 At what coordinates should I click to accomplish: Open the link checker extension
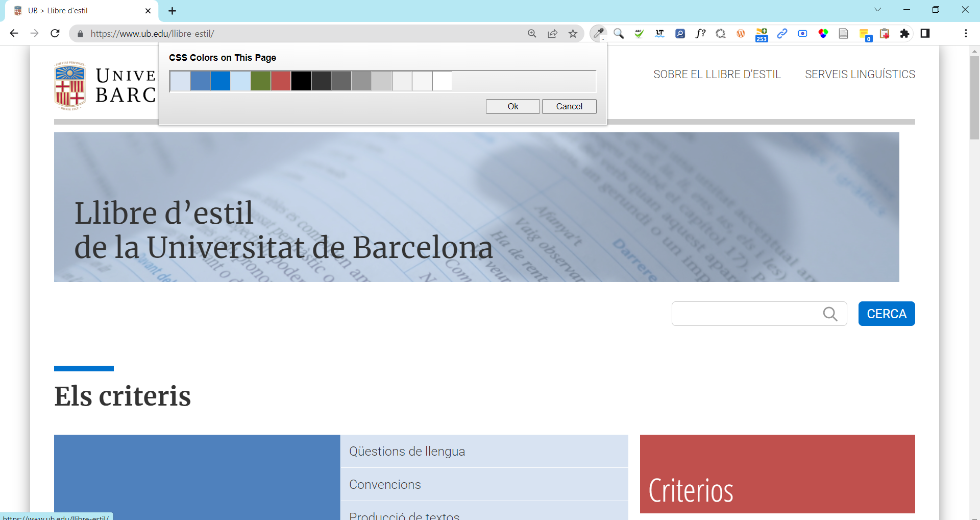782,34
